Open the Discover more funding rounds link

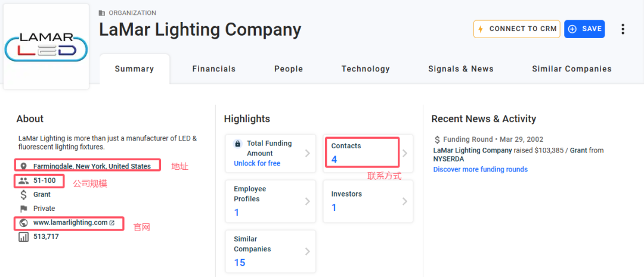pyautogui.click(x=481, y=170)
